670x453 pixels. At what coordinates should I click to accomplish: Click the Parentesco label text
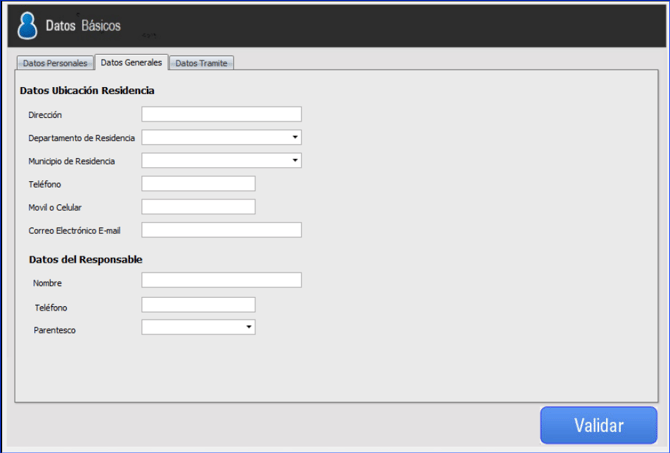tap(55, 330)
